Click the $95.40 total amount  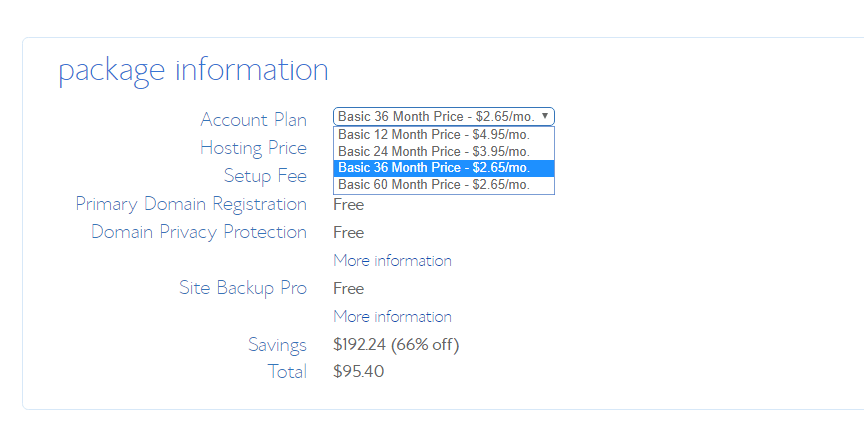359,372
